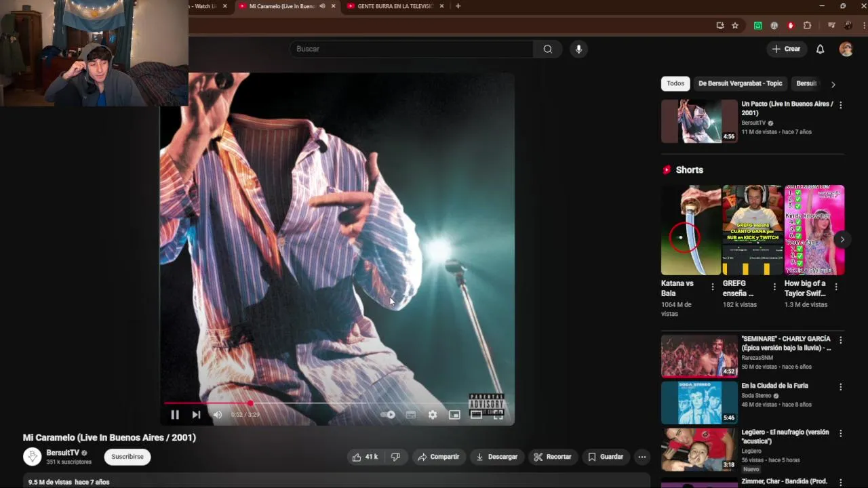Screen dimensions: 868x488
Task: Open player settings gear
Action: click(x=433, y=415)
